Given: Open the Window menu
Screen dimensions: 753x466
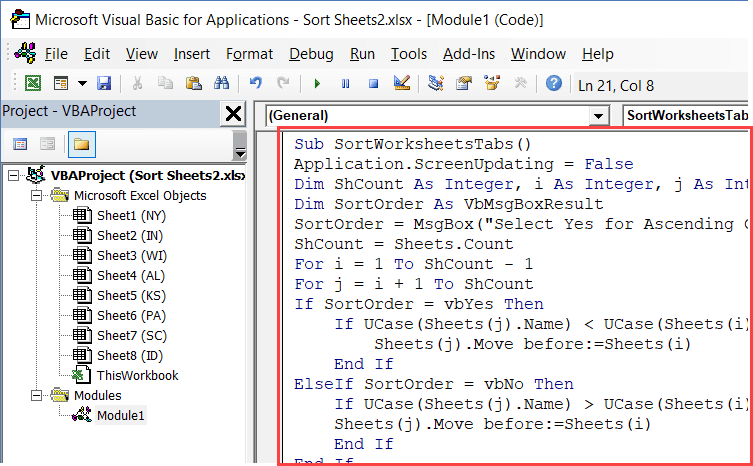Looking at the screenshot, I should [538, 54].
